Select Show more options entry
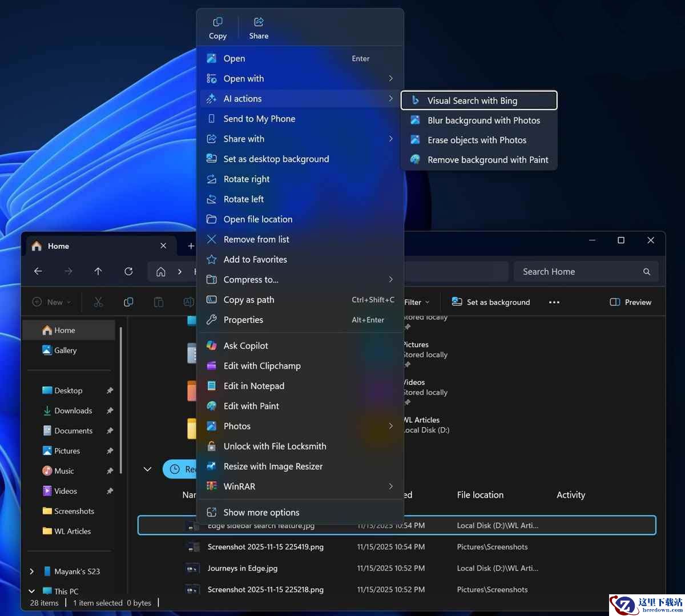The width and height of the screenshot is (685, 616). [x=261, y=512]
